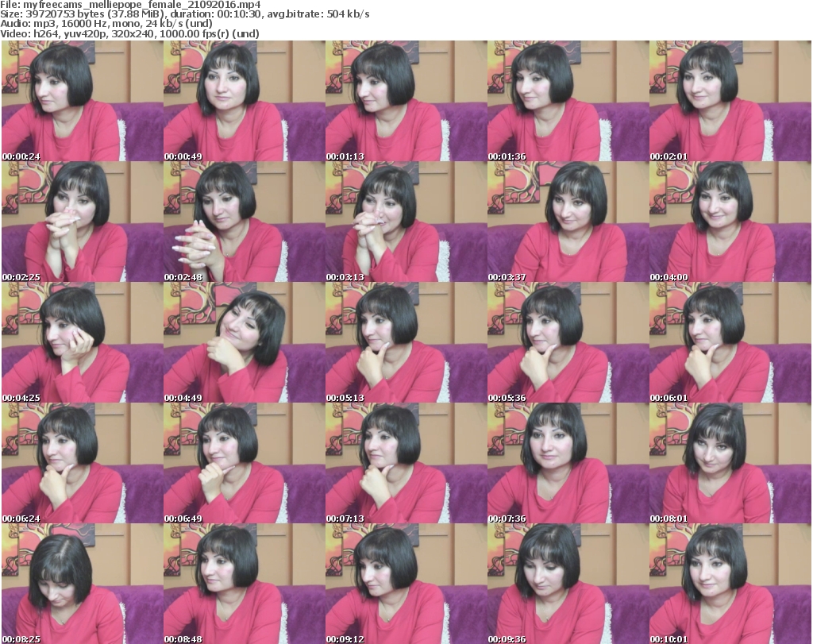Pick the preview frame at 00:06:01

pyautogui.click(x=730, y=343)
